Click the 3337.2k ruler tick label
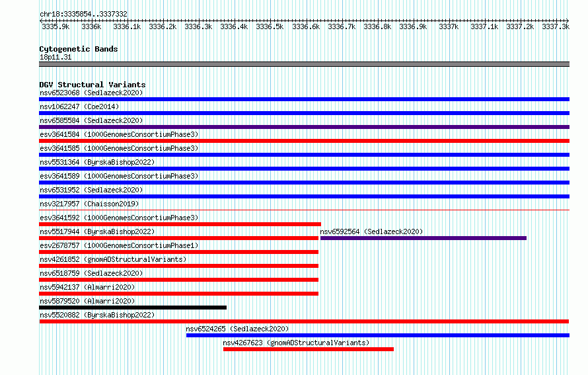The height and width of the screenshot is (375, 588). click(x=520, y=26)
